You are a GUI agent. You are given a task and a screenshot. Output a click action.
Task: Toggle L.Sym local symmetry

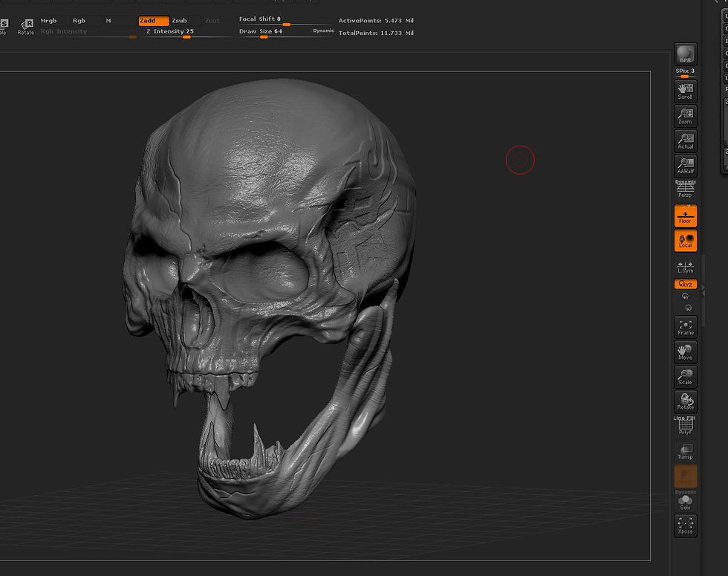pos(685,267)
